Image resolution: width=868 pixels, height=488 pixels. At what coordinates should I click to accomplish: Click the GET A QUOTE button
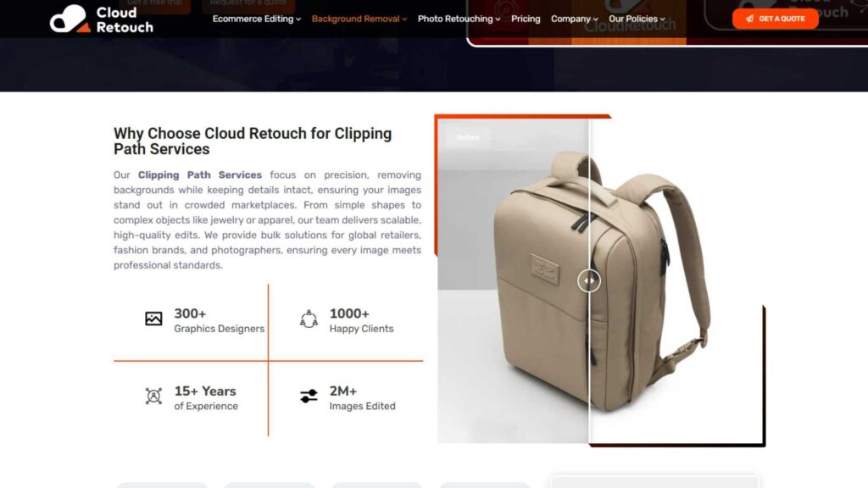(775, 19)
